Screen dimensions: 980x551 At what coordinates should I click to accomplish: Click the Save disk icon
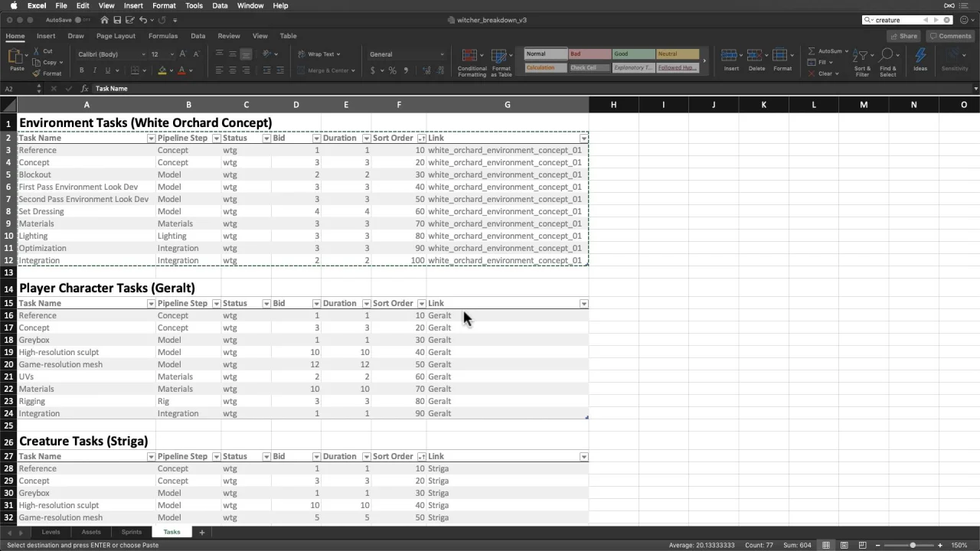(116, 20)
